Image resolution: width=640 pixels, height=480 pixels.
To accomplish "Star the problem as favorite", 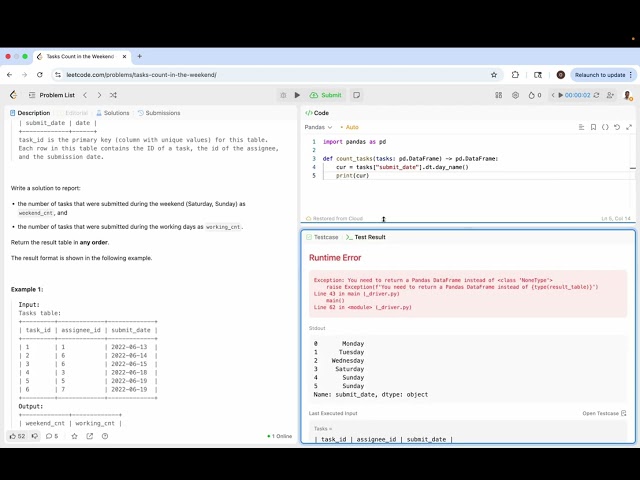I will pyautogui.click(x=73, y=436).
